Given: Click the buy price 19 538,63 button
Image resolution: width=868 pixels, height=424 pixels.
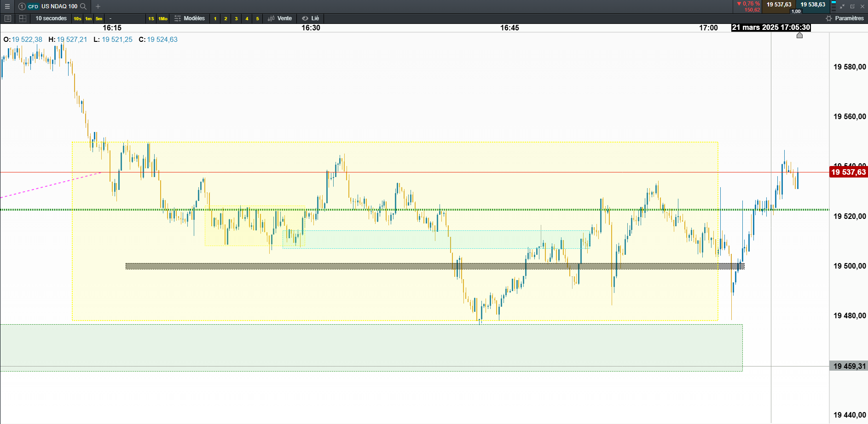Looking at the screenshot, I should tap(813, 5).
